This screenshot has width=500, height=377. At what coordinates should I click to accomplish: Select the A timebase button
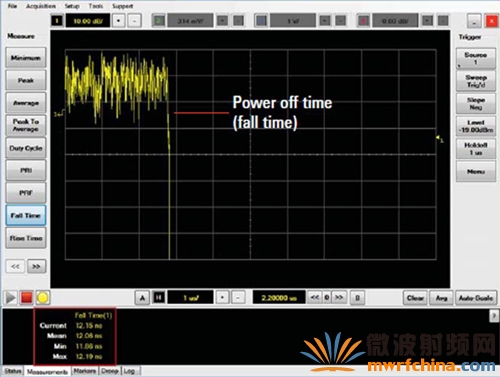(142, 298)
